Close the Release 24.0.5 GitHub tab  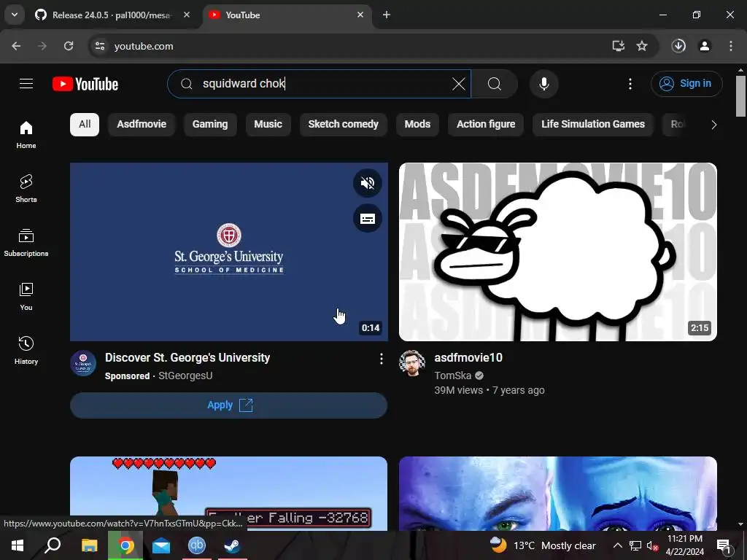pos(187,15)
